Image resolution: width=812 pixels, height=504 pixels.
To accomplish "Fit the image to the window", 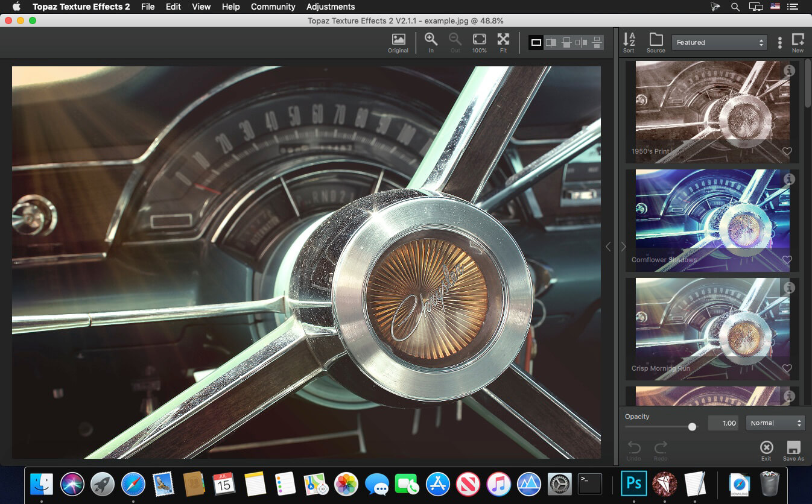I will tap(503, 43).
